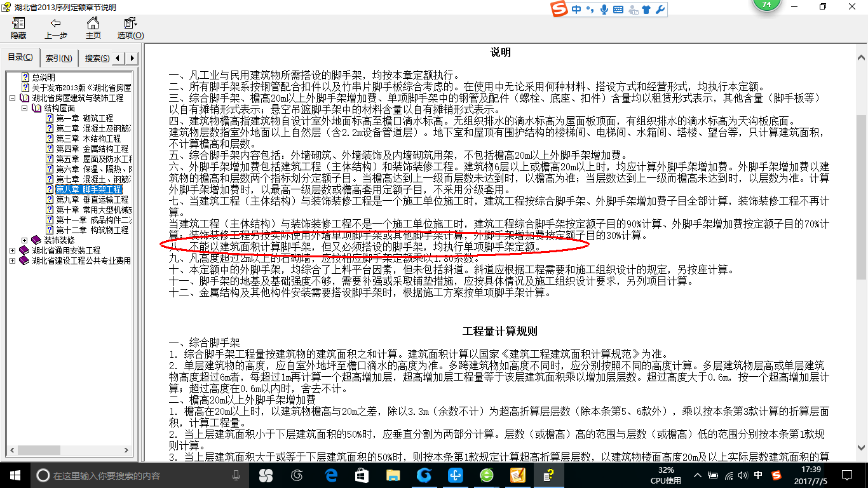Open 第二章 混凝土及钢筋 topic
Screen dimensions: 868x488
(93, 128)
